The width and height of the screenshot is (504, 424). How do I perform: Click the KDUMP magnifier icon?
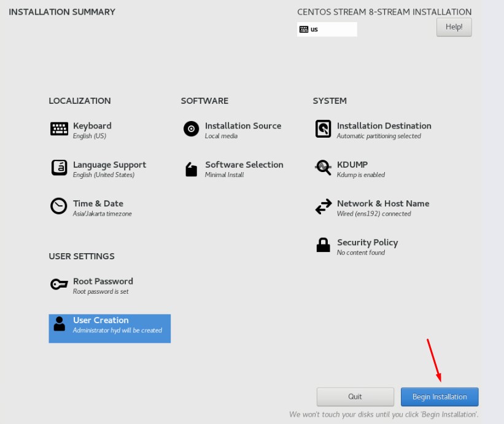point(323,168)
